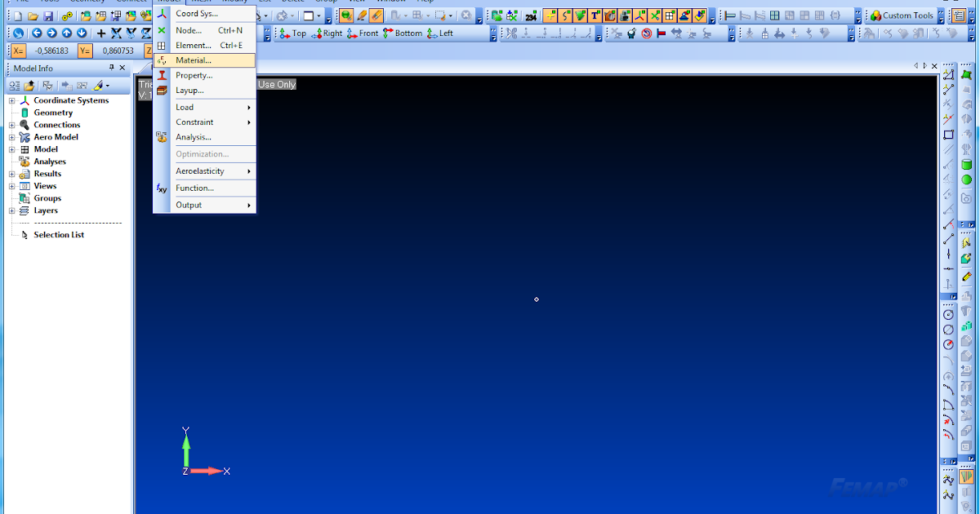
Task: Toggle the highlighted green sphere mode
Action: pyautogui.click(x=346, y=15)
